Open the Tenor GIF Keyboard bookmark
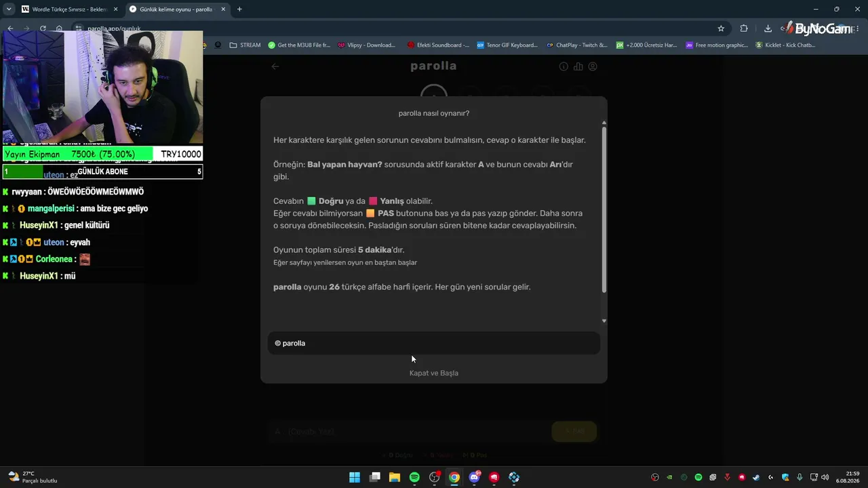The width and height of the screenshot is (868, 488). pos(507,45)
